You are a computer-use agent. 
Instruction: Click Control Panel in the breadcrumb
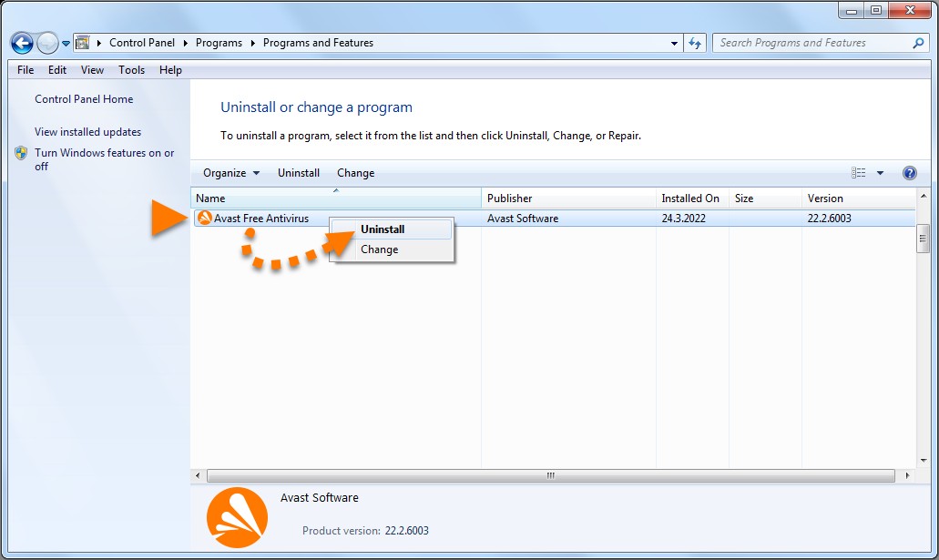point(142,43)
